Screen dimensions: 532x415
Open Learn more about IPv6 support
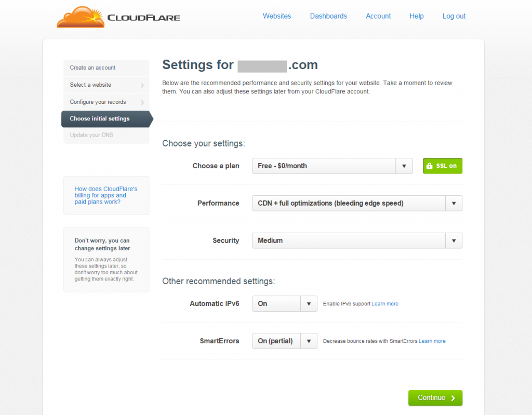point(385,304)
